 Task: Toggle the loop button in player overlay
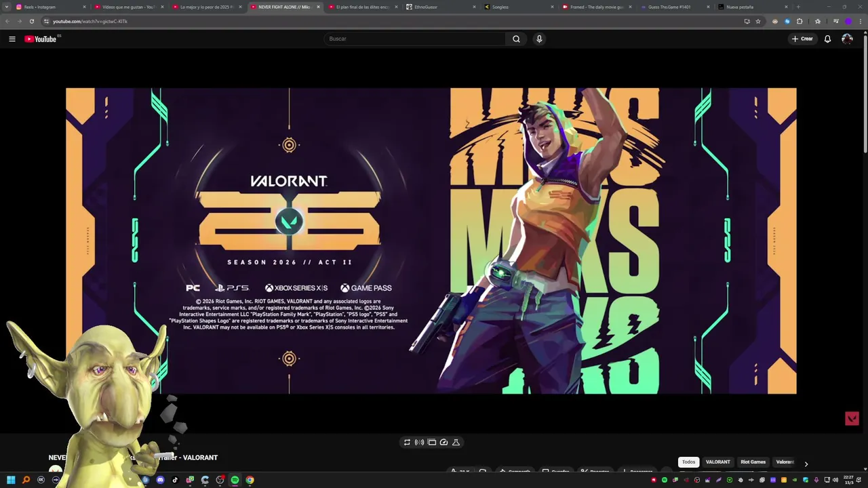click(407, 442)
